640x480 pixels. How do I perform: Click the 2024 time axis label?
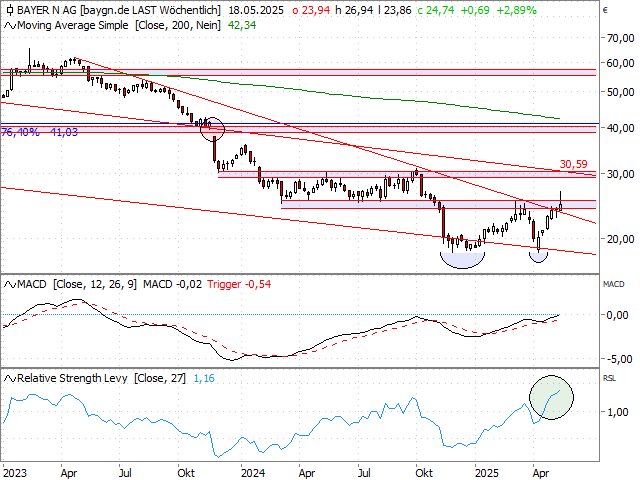coord(253,473)
